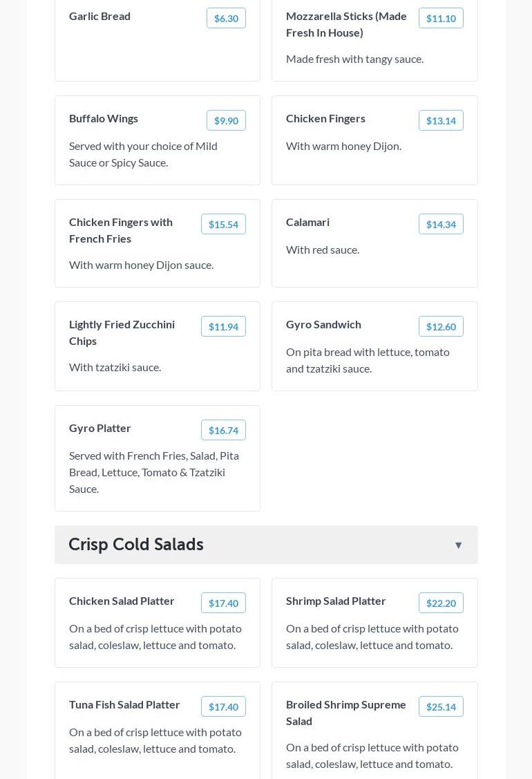Click the Buffalo Wings item name
The width and height of the screenshot is (532, 779).
point(104,118)
